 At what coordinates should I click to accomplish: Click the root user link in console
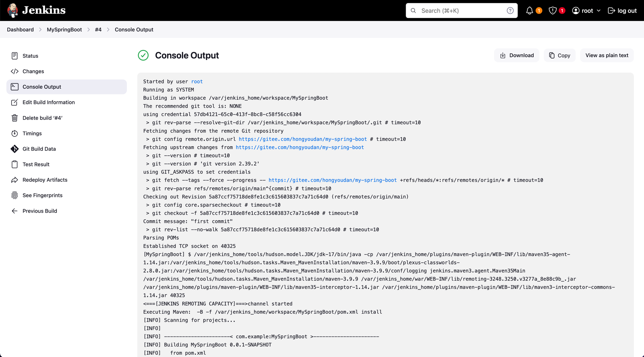pyautogui.click(x=197, y=82)
